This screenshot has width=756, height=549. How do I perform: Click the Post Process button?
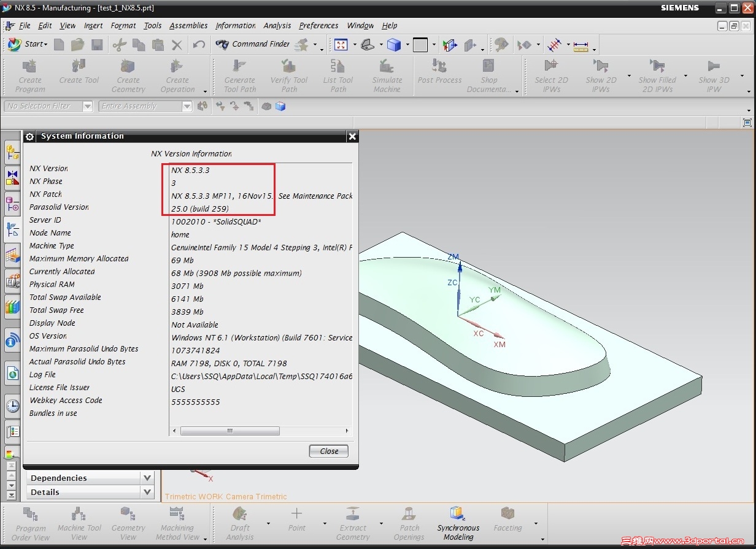click(x=439, y=72)
